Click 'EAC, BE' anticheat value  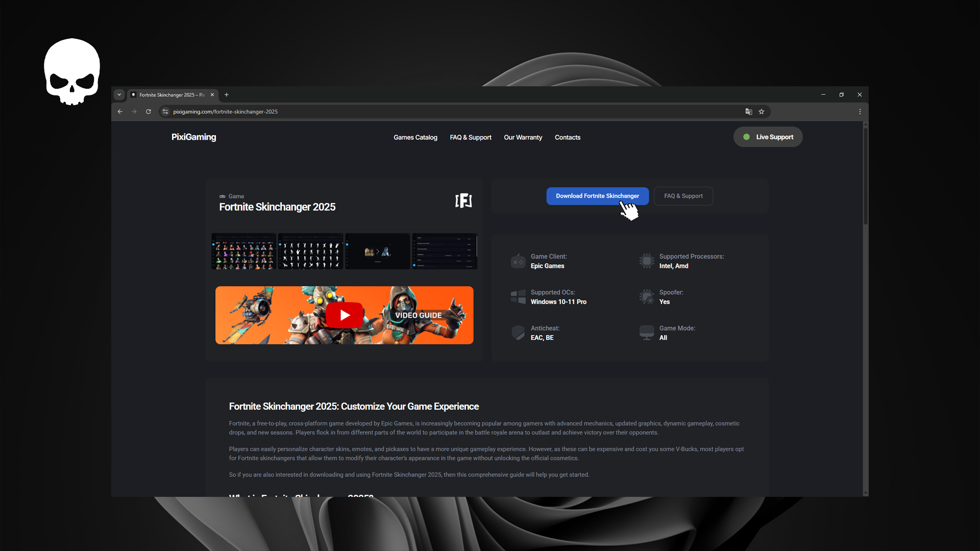tap(542, 338)
